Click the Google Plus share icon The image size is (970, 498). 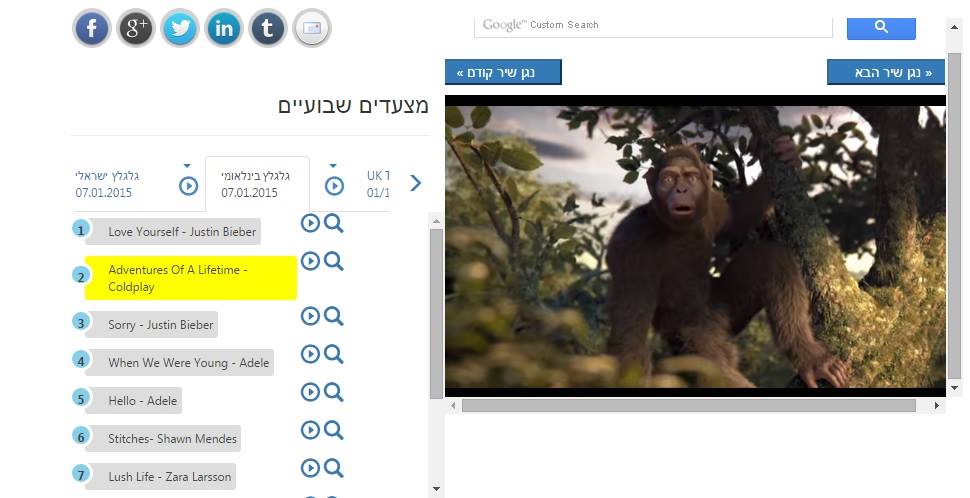pyautogui.click(x=135, y=28)
